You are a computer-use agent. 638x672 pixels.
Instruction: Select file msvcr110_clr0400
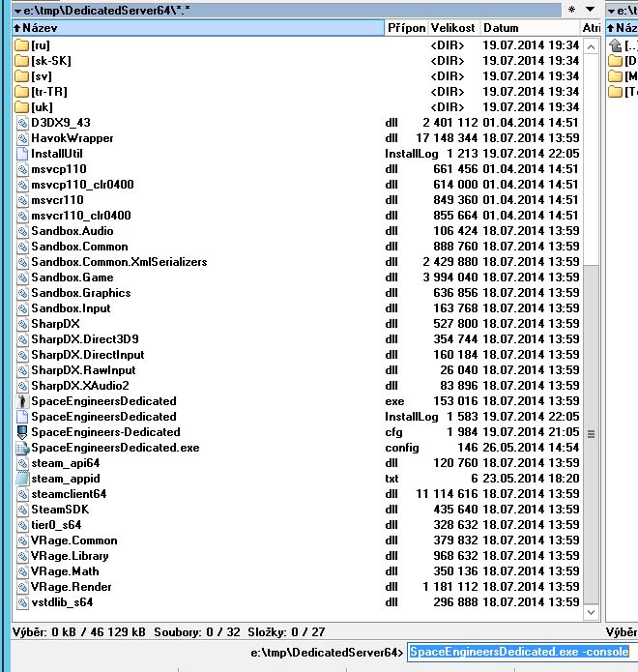[x=81, y=216]
